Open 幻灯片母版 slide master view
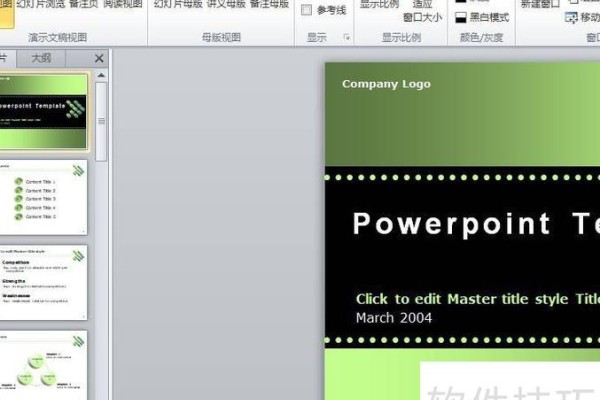Image resolution: width=600 pixels, height=400 pixels. [178, 4]
